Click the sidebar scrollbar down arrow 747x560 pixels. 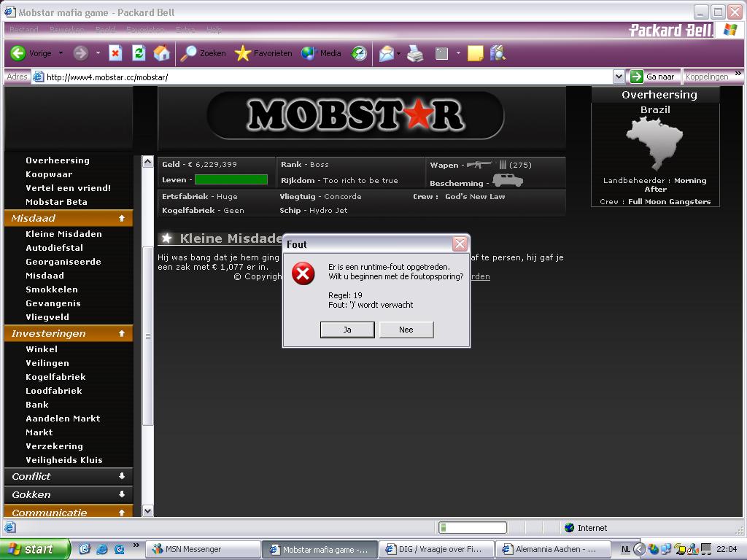pos(147,511)
